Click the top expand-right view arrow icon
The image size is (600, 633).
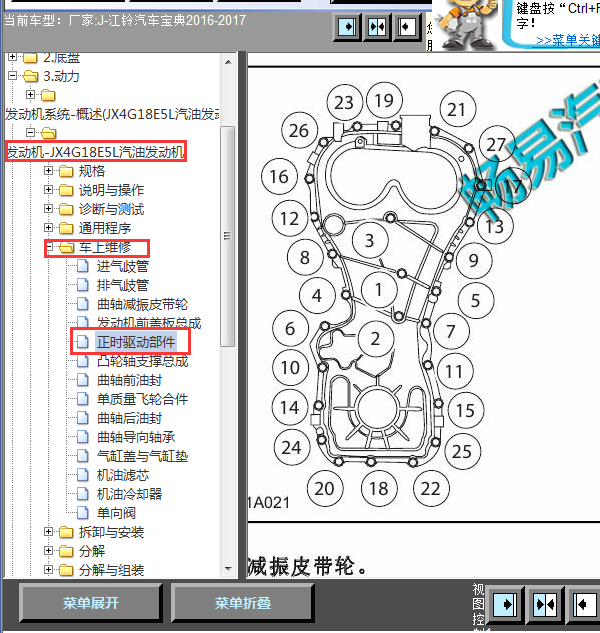click(x=347, y=27)
